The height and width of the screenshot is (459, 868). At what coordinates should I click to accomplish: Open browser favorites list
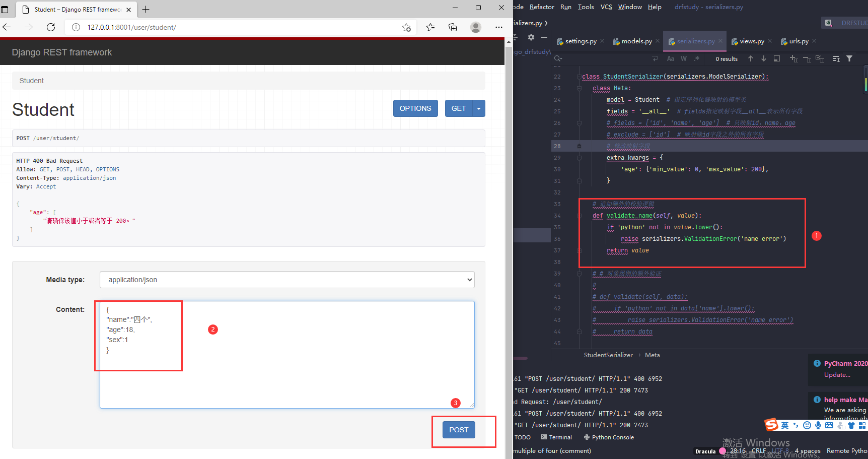coord(430,27)
